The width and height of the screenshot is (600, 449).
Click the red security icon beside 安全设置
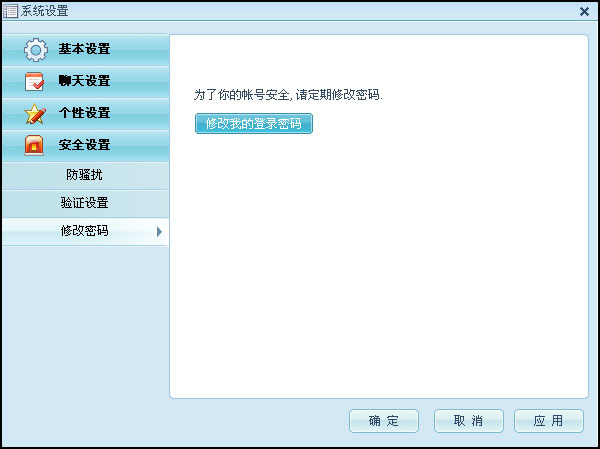coord(35,145)
